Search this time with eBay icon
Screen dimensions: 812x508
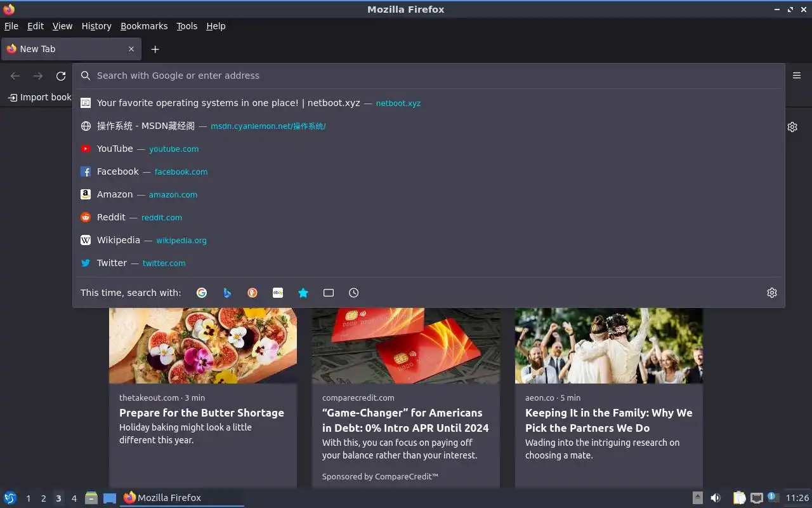[x=278, y=293]
